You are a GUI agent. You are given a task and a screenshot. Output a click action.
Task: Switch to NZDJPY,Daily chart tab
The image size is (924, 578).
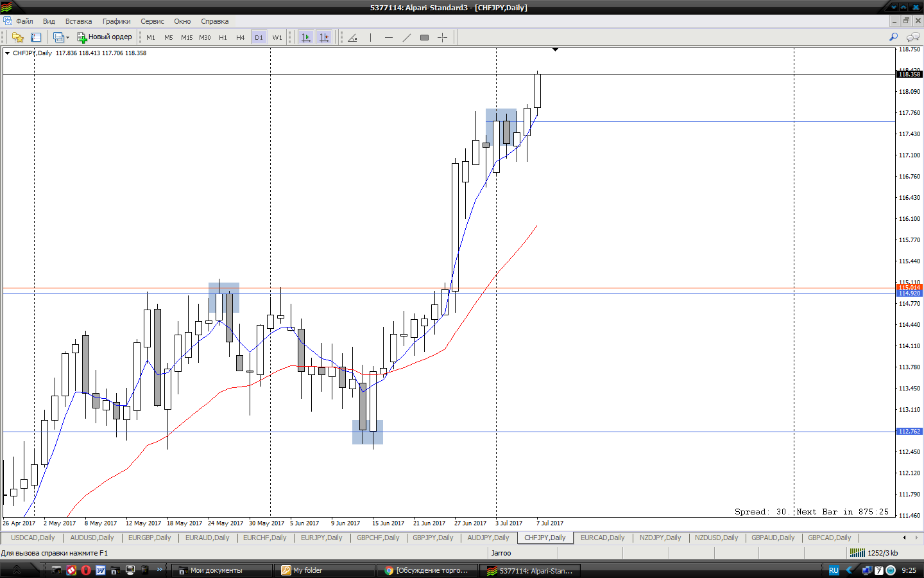pyautogui.click(x=660, y=538)
